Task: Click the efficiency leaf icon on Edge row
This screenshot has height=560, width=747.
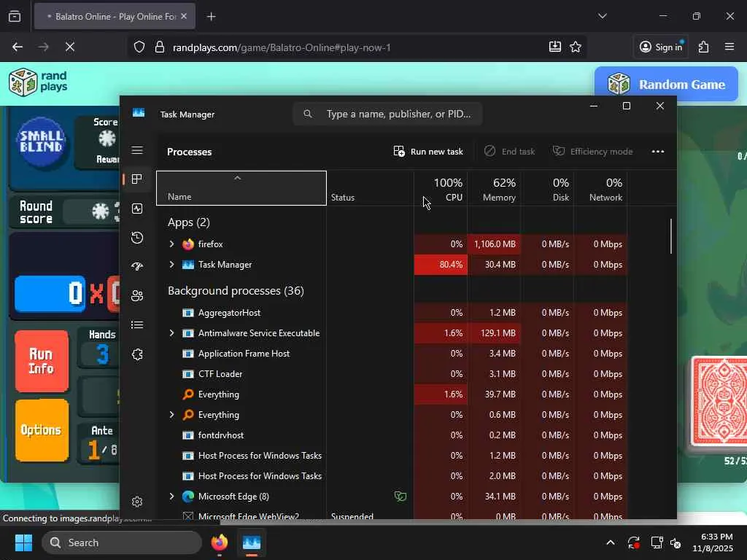Action: point(400,497)
